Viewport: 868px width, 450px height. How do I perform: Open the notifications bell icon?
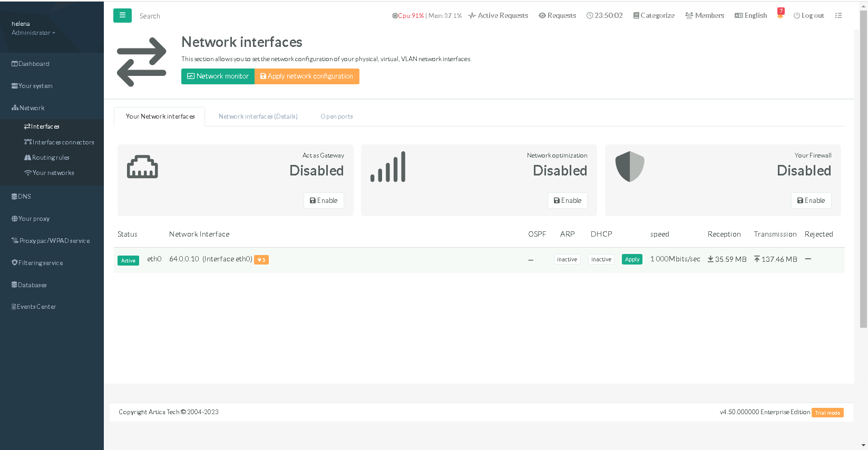pos(780,15)
